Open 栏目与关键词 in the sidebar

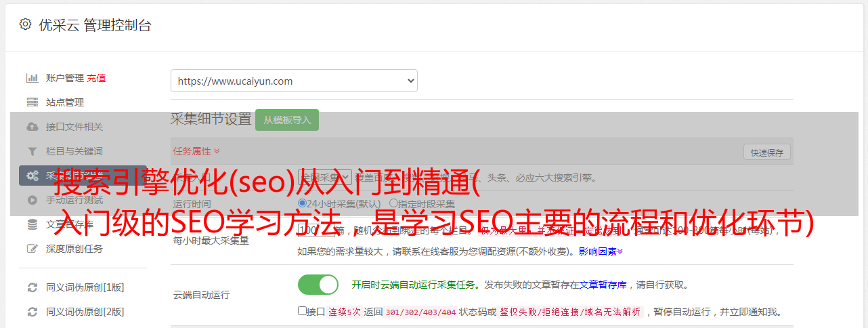click(x=74, y=151)
